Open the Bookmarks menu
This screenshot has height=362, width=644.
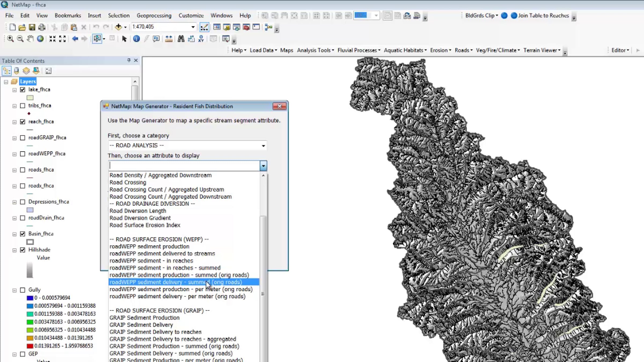pyautogui.click(x=68, y=16)
